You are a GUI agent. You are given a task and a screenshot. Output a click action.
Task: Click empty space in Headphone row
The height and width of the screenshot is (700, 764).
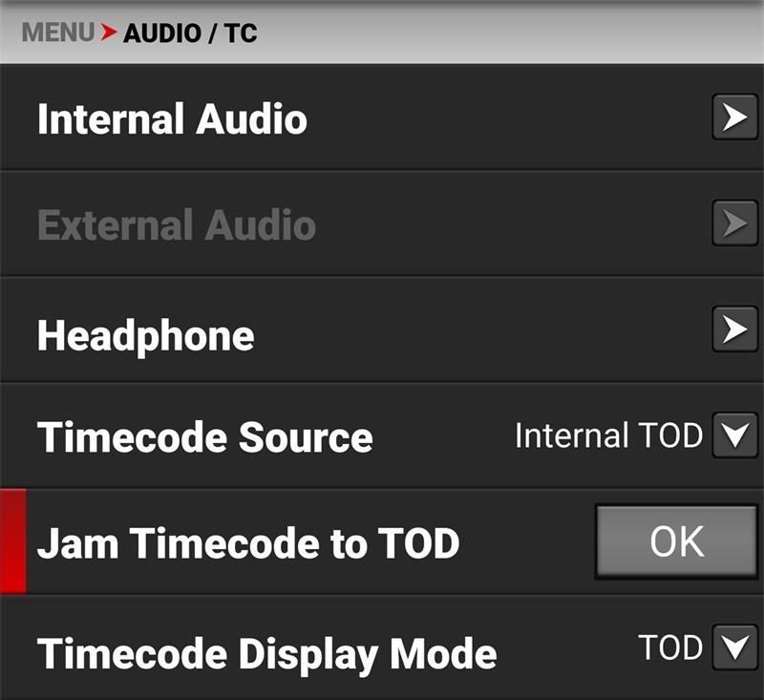coord(477,334)
